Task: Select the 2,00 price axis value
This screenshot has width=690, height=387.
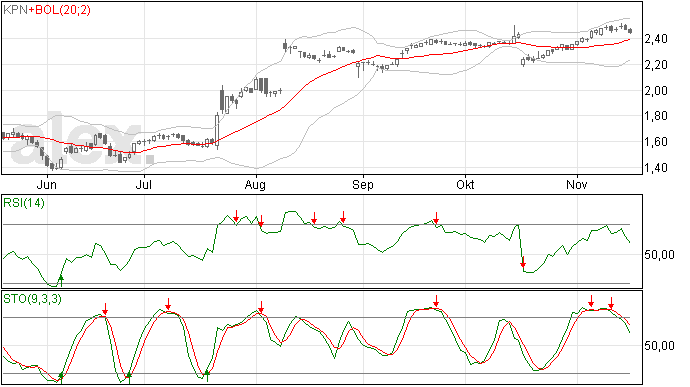Action: click(x=656, y=91)
